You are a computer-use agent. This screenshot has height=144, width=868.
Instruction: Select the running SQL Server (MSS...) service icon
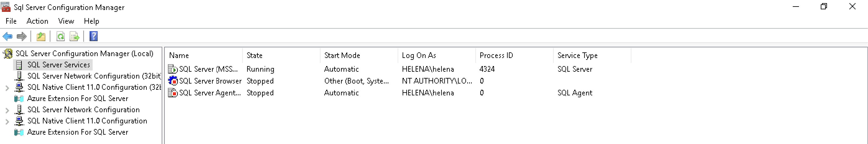(x=173, y=69)
